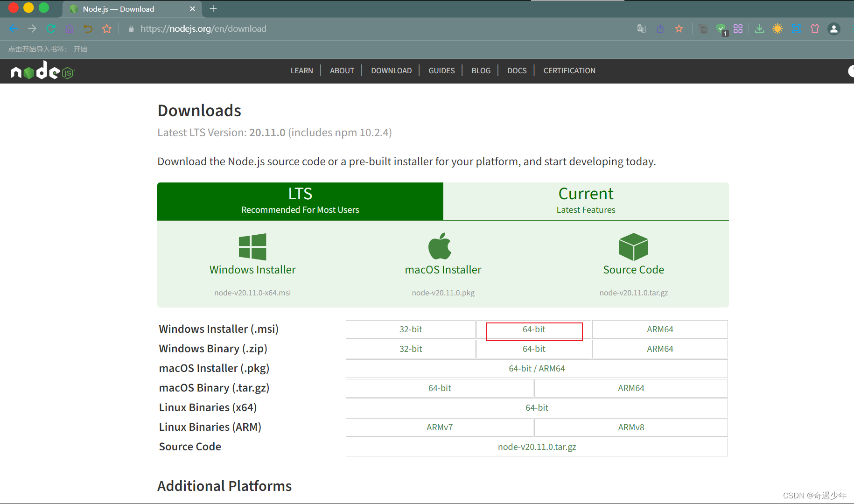The image size is (854, 504).
Task: Open the CERTIFICATION menu item
Action: pos(569,70)
